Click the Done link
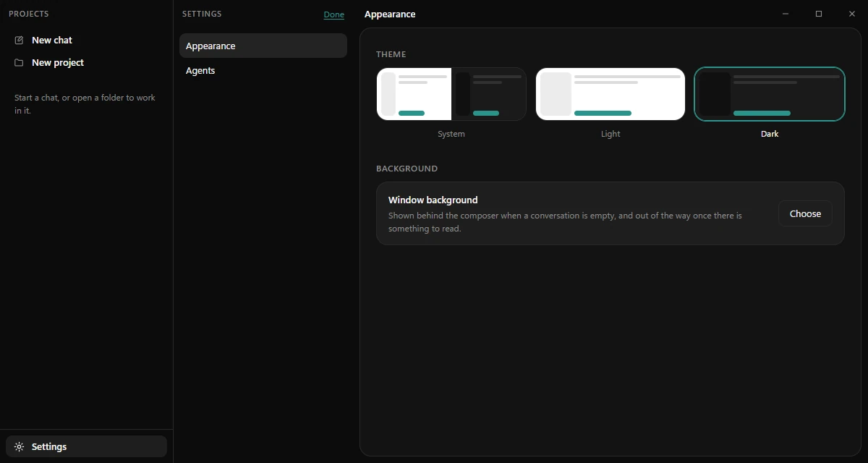 pos(334,14)
